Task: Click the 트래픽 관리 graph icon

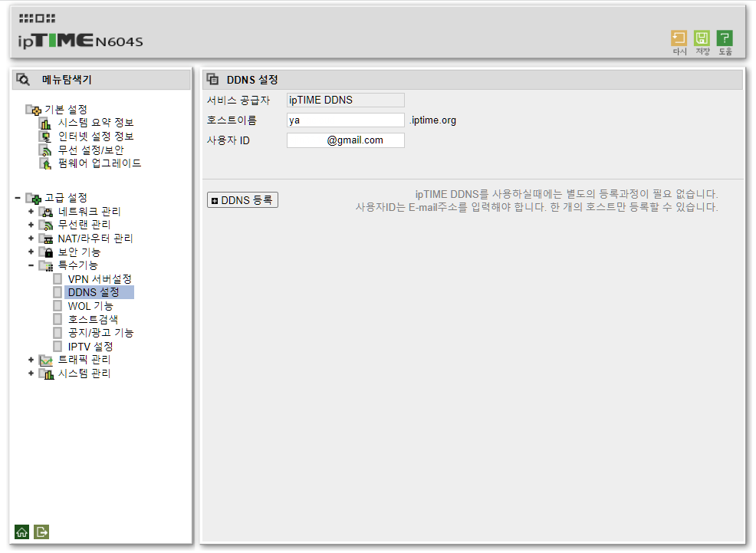Action: tap(46, 360)
